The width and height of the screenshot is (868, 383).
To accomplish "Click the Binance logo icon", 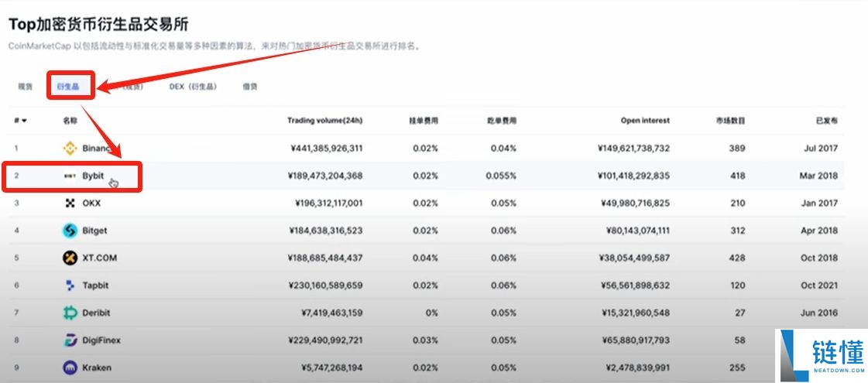I will (x=70, y=149).
